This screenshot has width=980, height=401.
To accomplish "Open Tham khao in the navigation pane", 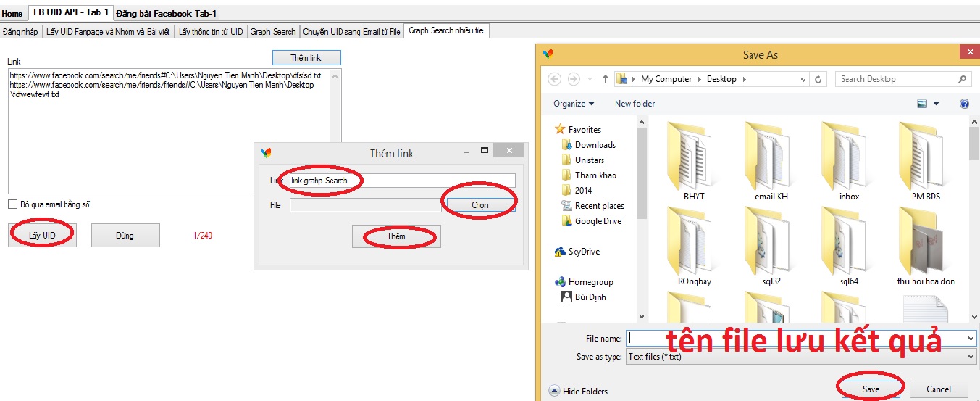I will tap(595, 175).
